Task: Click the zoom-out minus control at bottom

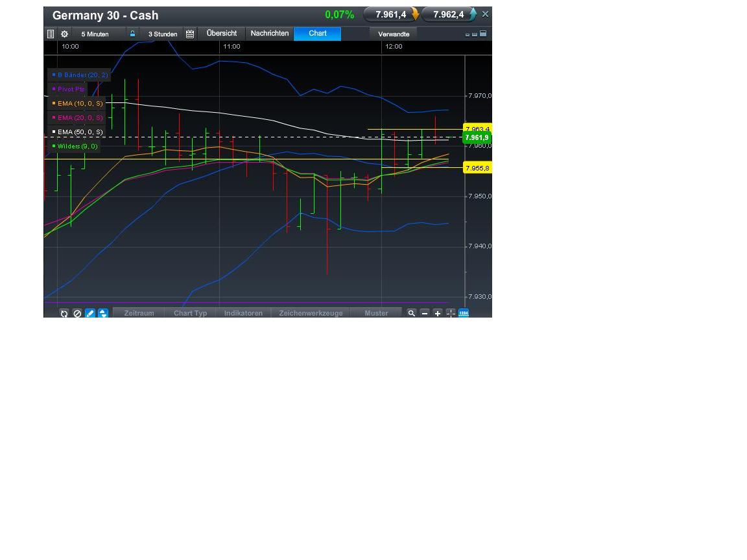Action: click(425, 313)
